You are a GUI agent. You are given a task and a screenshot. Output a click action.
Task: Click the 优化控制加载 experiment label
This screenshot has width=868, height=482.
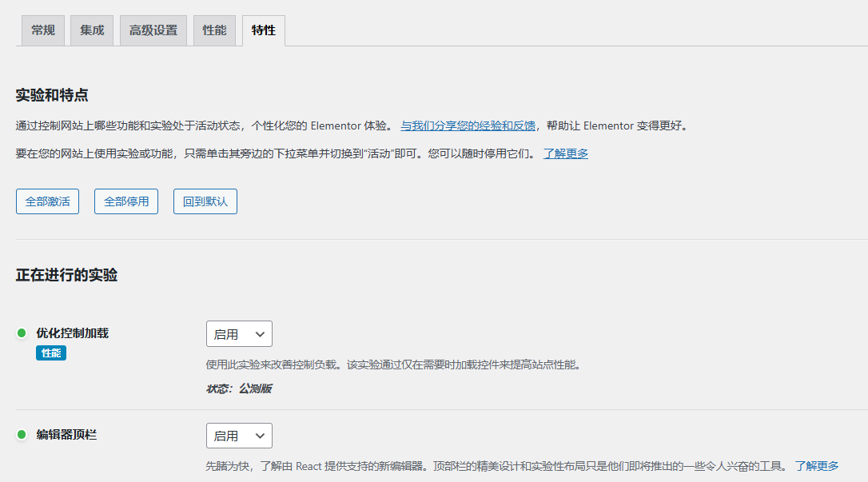[72, 333]
